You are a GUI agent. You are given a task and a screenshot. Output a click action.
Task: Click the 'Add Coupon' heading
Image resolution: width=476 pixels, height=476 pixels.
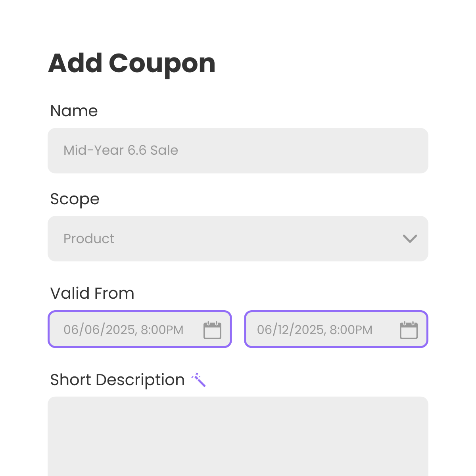[x=132, y=63]
